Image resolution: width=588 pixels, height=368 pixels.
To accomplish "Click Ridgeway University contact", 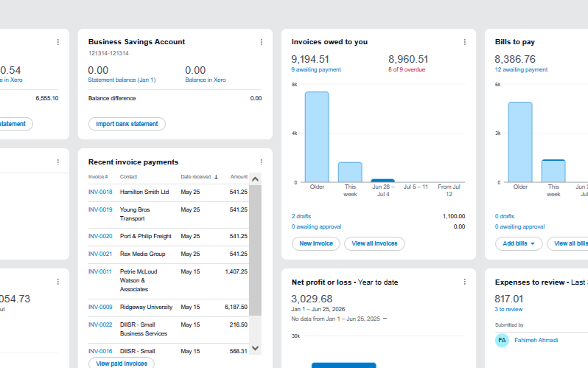I will point(146,307).
